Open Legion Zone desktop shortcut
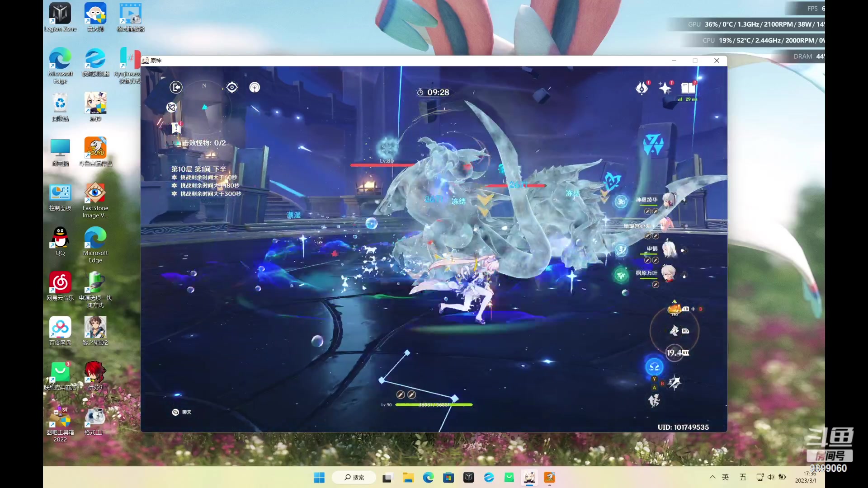Screen dimensions: 868x488 coord(60,18)
